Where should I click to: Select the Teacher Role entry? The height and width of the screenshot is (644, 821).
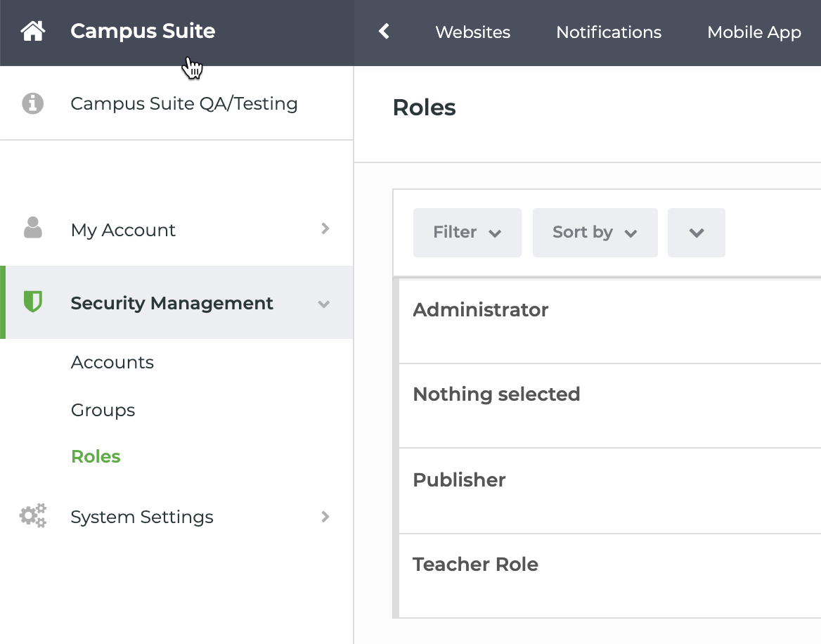[475, 564]
